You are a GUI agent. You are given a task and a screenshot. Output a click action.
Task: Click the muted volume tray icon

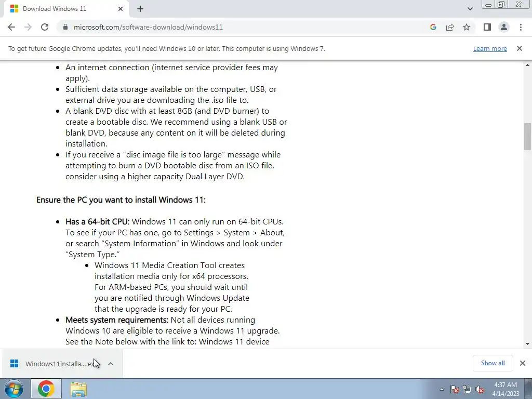[x=480, y=390]
